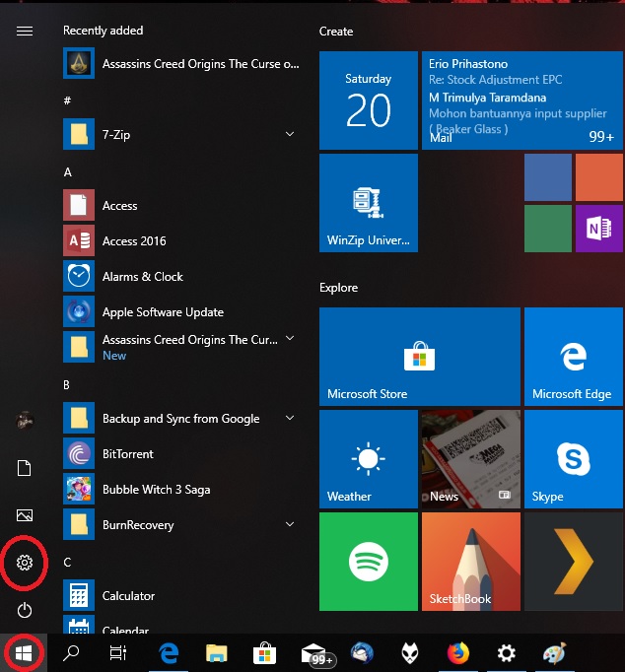Open Microsoft Store from the taskbar
This screenshot has width=625, height=672.
[264, 653]
